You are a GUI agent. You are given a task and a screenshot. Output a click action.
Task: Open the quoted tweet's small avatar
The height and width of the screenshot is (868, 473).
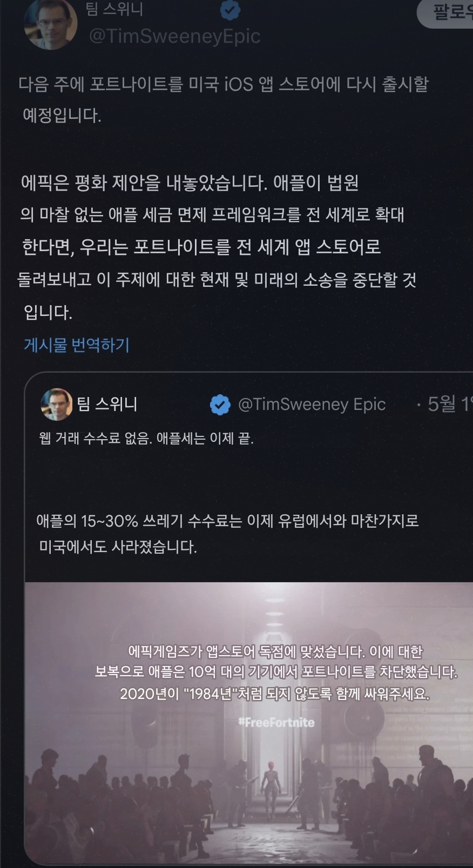click(57, 404)
